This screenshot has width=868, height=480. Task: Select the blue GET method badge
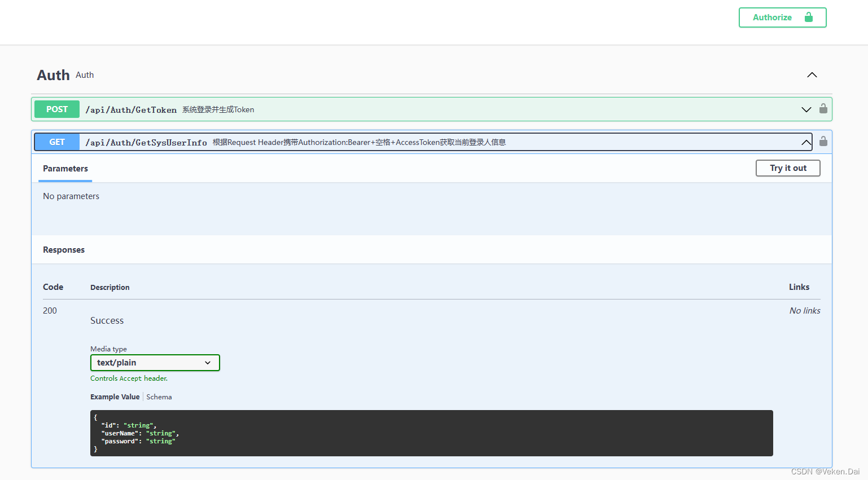(x=56, y=142)
